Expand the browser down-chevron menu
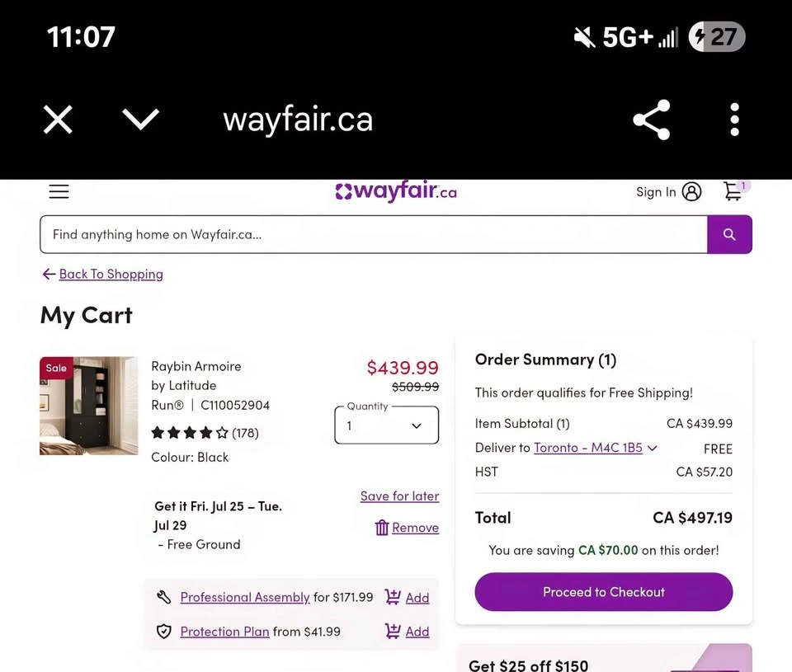Image resolution: width=792 pixels, height=672 pixels. pyautogui.click(x=140, y=120)
